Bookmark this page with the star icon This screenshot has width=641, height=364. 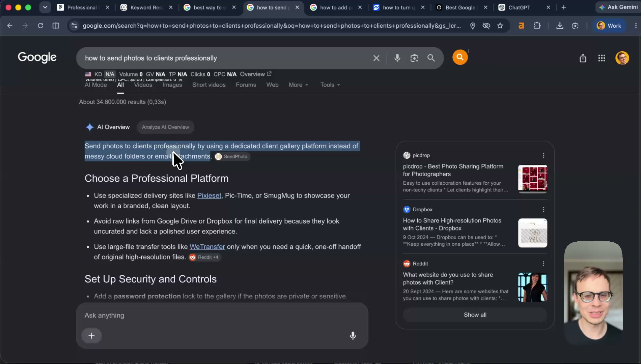coord(500,26)
